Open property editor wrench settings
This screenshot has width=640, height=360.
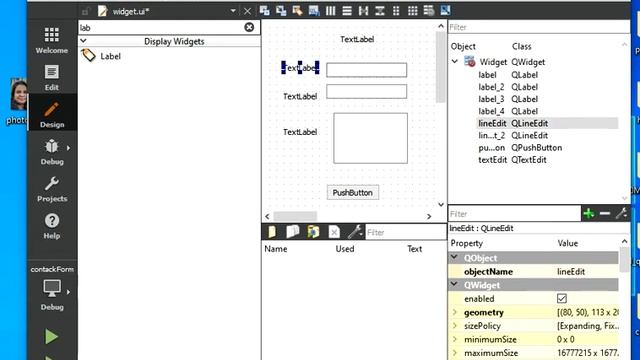[x=621, y=213]
